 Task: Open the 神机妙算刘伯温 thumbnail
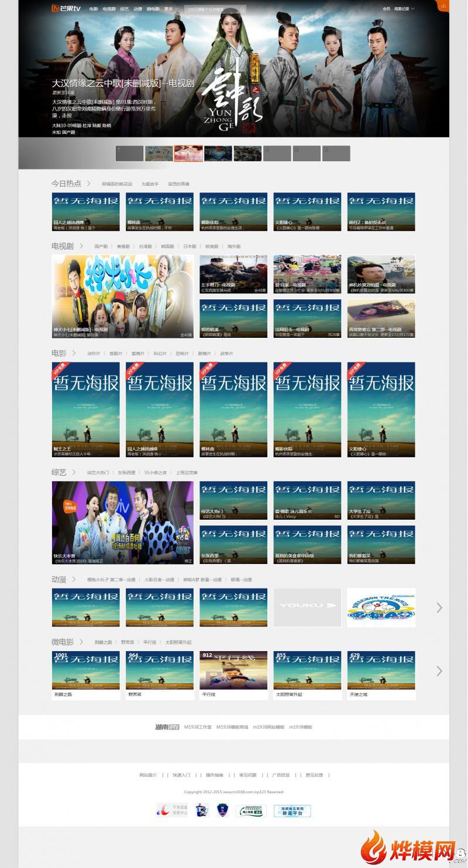point(381,274)
